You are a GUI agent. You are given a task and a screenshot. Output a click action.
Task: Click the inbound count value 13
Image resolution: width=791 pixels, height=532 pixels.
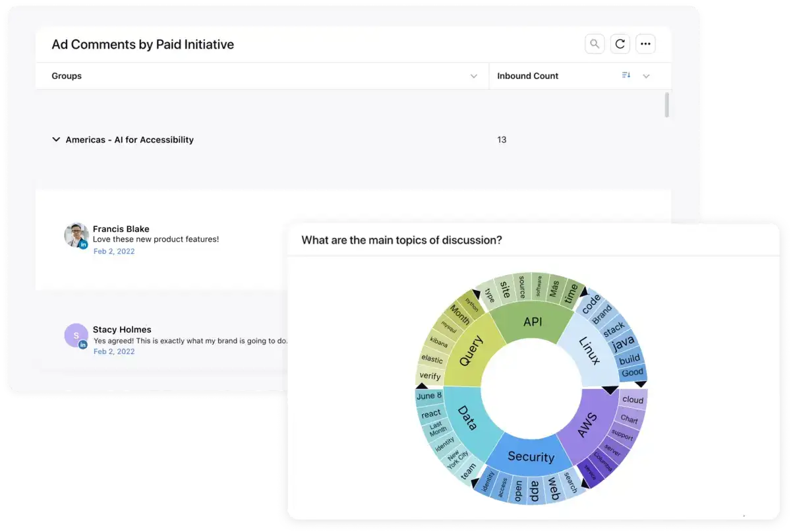coord(502,139)
